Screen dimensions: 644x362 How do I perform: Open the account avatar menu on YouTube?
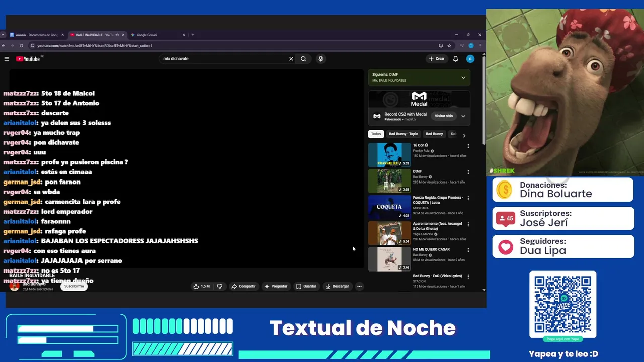tap(470, 59)
